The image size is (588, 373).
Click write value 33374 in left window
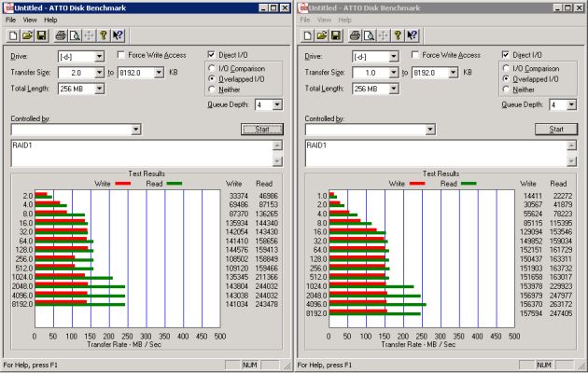[239, 196]
